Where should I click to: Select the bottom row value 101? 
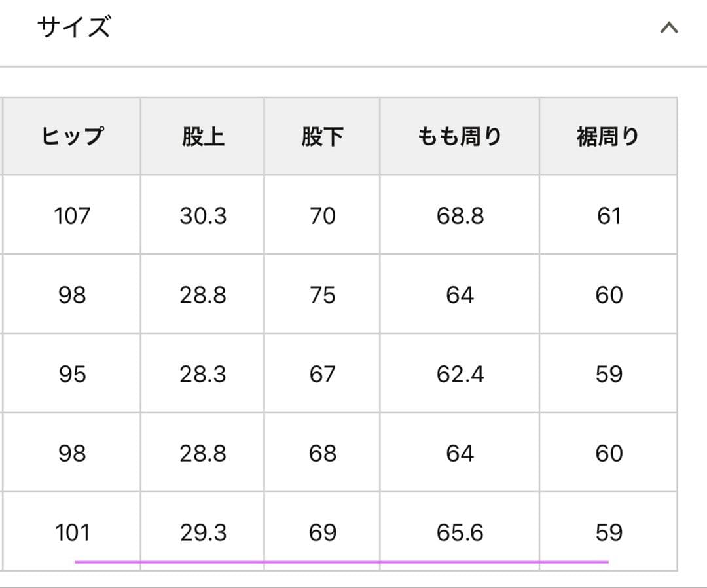72,532
